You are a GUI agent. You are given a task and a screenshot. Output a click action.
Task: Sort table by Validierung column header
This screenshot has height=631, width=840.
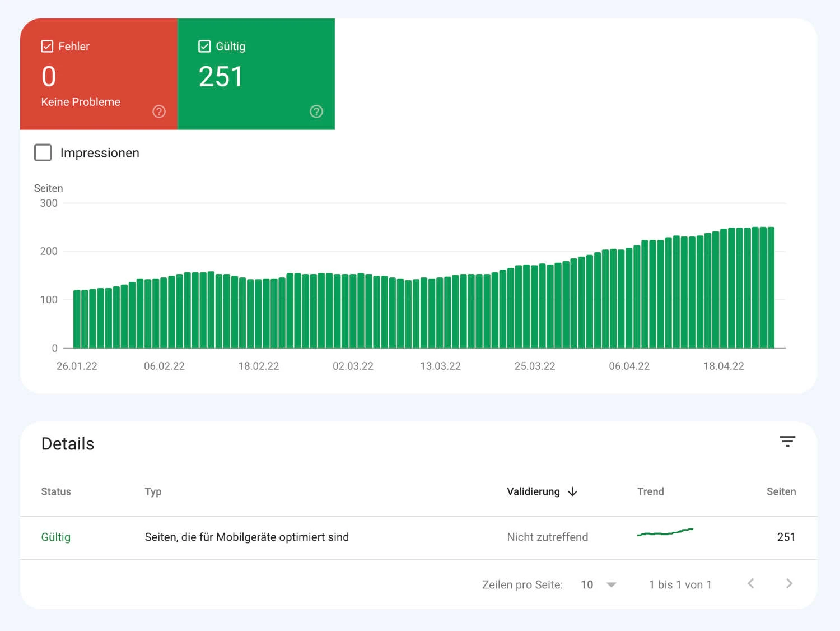[x=533, y=491]
